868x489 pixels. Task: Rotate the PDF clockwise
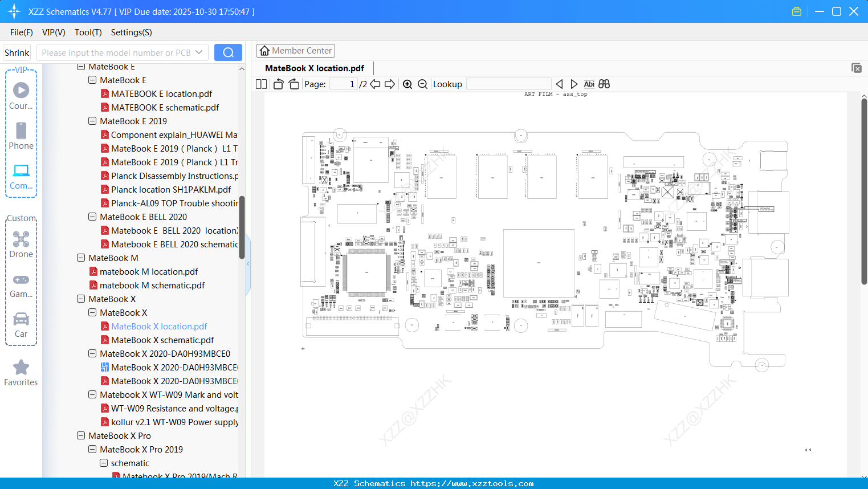(x=294, y=84)
